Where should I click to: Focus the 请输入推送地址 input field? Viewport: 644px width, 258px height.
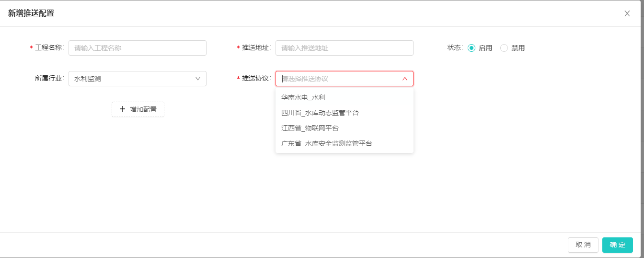(x=344, y=48)
